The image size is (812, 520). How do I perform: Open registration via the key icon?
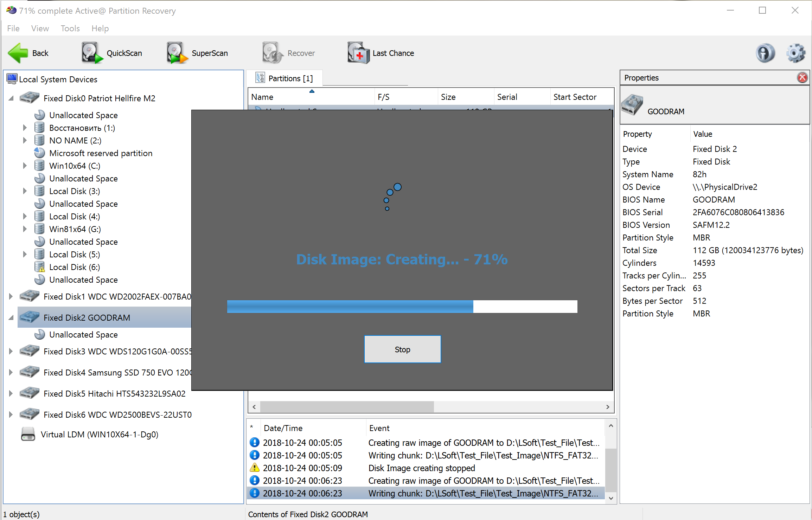pos(765,53)
